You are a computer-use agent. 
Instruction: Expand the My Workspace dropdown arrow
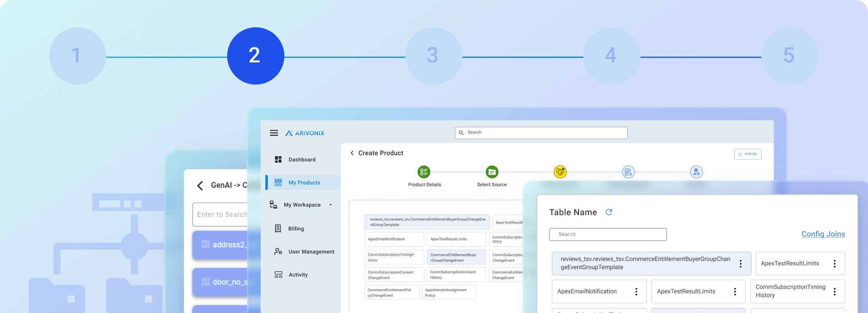(x=331, y=205)
